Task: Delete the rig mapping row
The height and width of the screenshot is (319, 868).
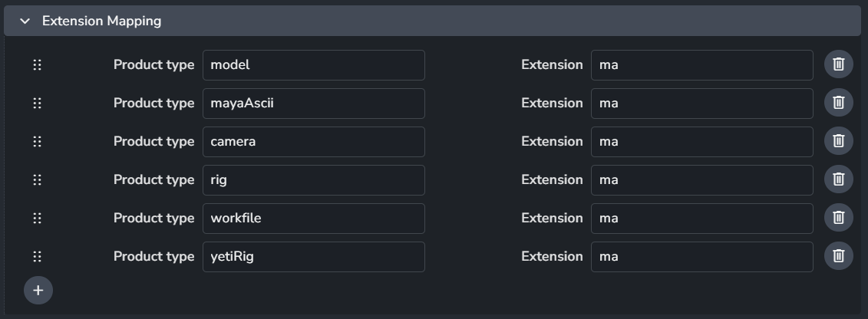Action: pyautogui.click(x=839, y=180)
